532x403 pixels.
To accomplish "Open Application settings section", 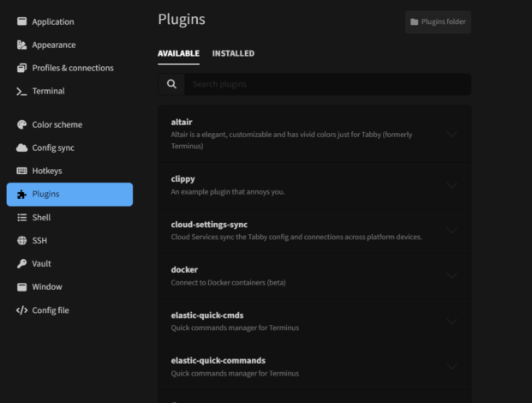I will tap(53, 21).
